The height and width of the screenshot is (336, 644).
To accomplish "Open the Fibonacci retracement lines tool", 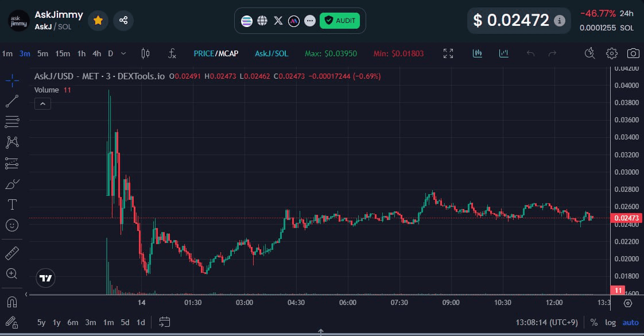I will pos(12,122).
